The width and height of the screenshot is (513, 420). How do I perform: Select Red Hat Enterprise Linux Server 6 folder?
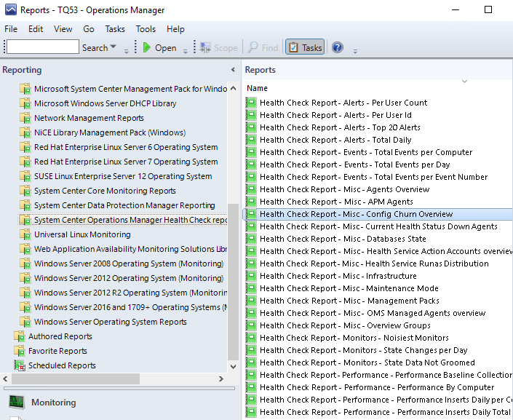126,147
